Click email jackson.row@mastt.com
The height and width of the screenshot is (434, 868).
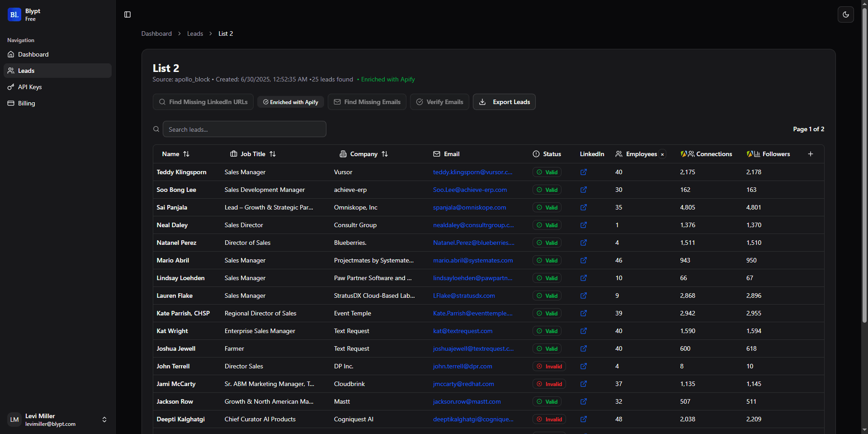[x=467, y=401]
